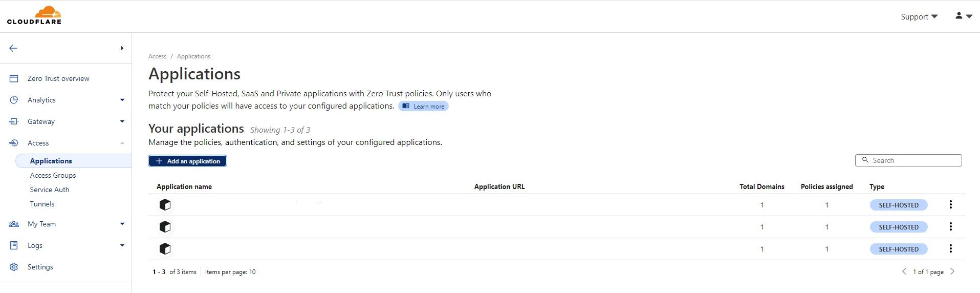Click '1 of 1 page' pagination text
Screen dimensions: 980x293
click(928, 272)
